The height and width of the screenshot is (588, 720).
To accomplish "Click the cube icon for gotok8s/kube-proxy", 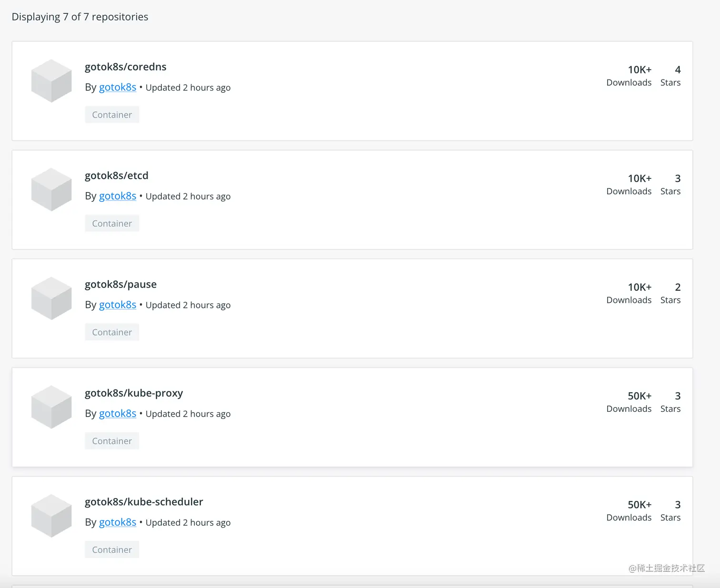I will [x=51, y=407].
